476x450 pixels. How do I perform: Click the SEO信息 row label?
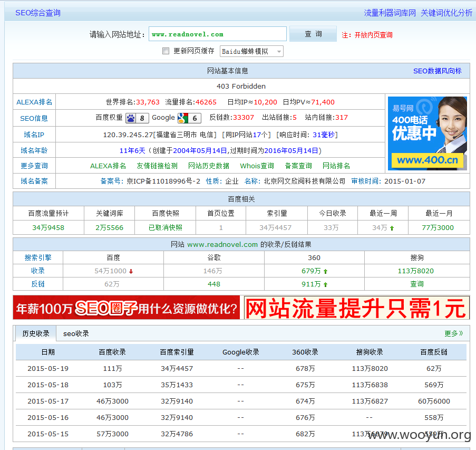[34, 119]
